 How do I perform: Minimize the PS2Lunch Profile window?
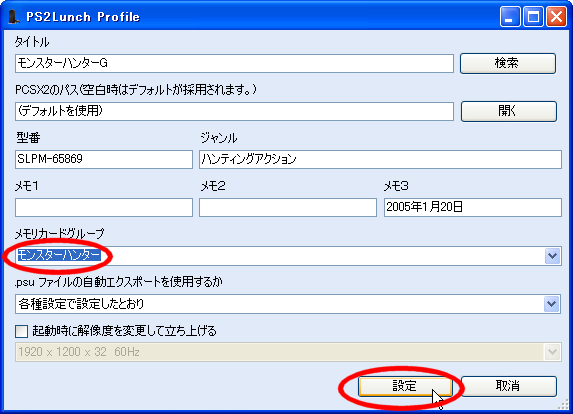coord(510,17)
